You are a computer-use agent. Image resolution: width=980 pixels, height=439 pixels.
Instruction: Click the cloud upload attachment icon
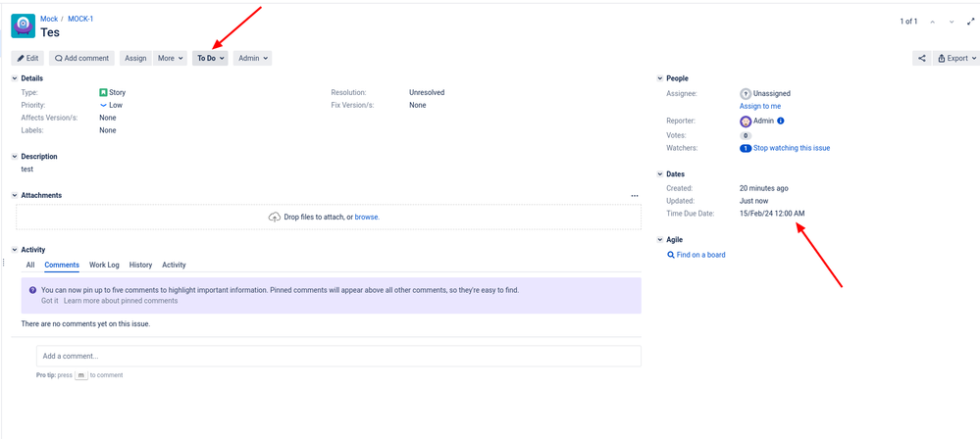click(x=274, y=218)
